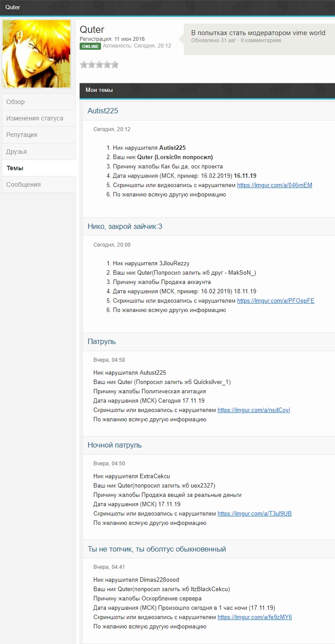Screen dimensions: 335x644
Task: Follow the imgur.com/a/PFOepFE link
Action: pyautogui.click(x=276, y=301)
